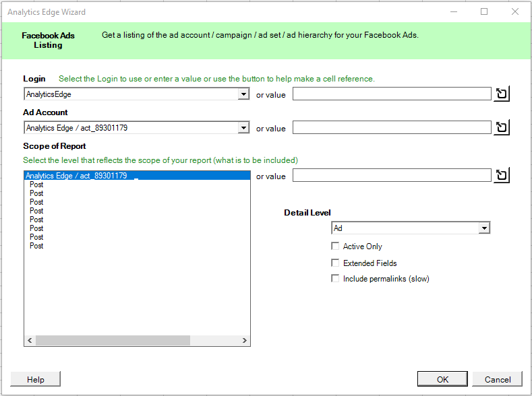Click cell reference button beside Scope value
The height and width of the screenshot is (396, 532).
click(x=501, y=176)
